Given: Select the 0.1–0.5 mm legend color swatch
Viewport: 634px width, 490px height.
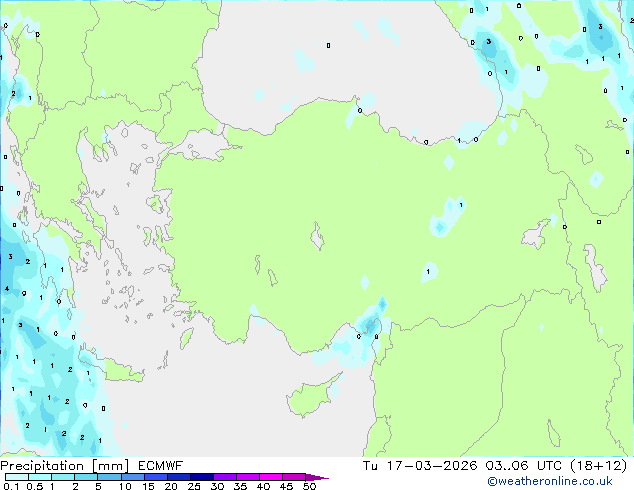Looking at the screenshot, I should (17, 477).
